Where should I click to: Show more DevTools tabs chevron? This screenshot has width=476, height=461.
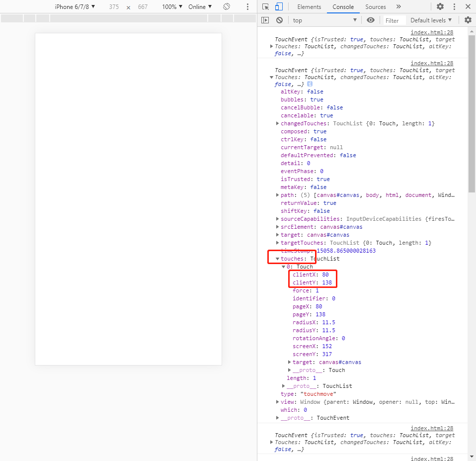[398, 6]
